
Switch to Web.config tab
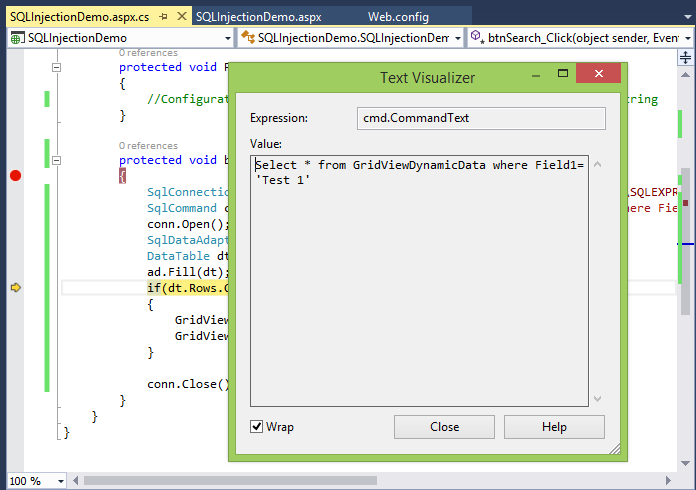pos(398,17)
